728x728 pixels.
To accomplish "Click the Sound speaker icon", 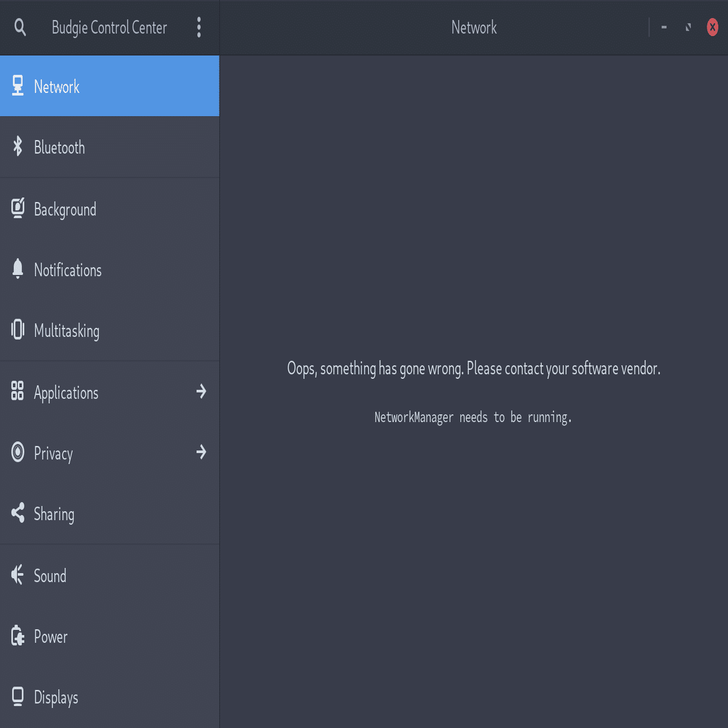I will [x=18, y=574].
